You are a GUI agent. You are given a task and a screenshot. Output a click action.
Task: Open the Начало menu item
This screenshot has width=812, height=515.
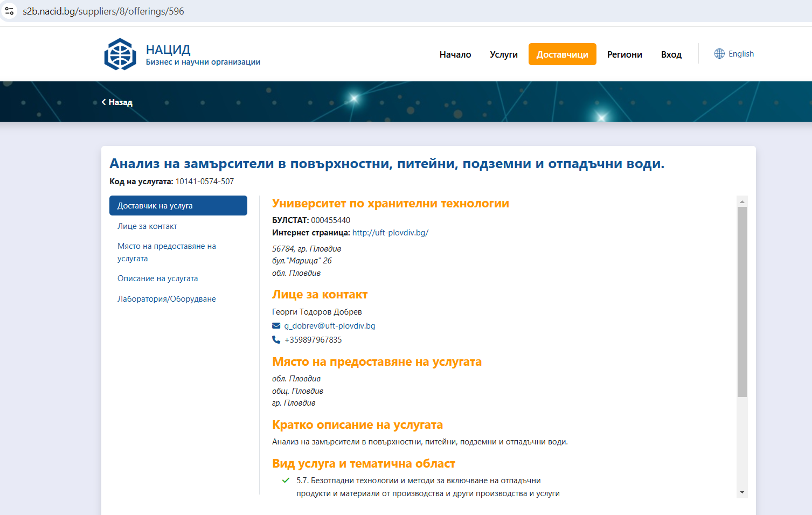tap(455, 54)
